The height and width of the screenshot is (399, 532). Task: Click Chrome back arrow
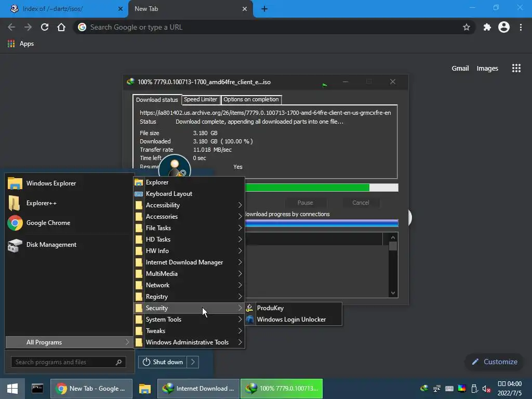coord(11,27)
